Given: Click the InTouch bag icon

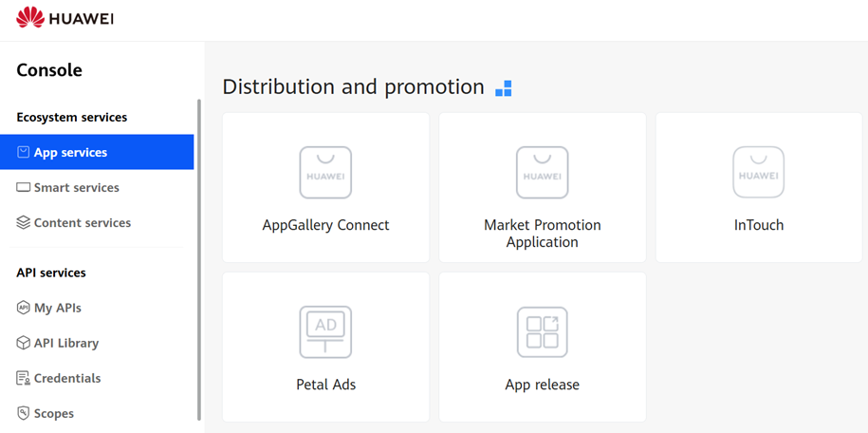Looking at the screenshot, I should (758, 172).
